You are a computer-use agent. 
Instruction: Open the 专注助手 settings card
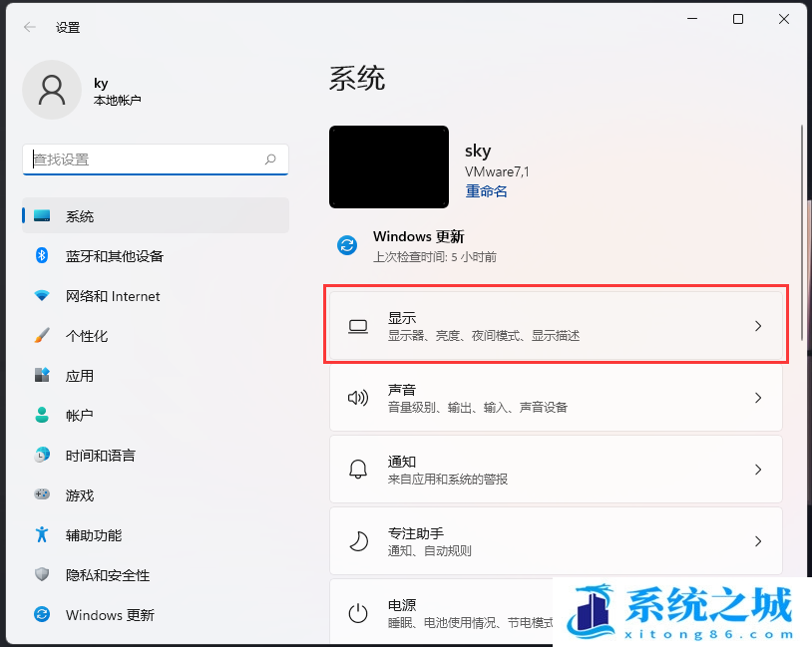(556, 541)
